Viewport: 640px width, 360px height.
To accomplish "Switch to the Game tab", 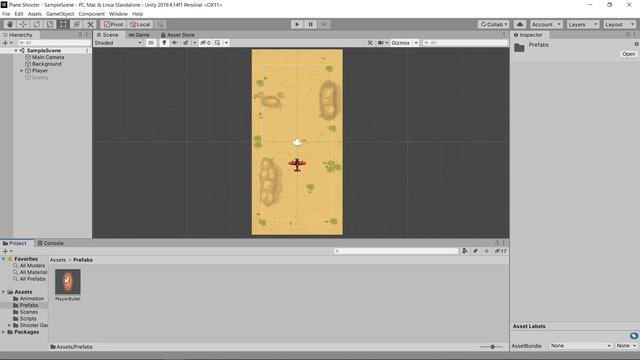I will 139,35.
